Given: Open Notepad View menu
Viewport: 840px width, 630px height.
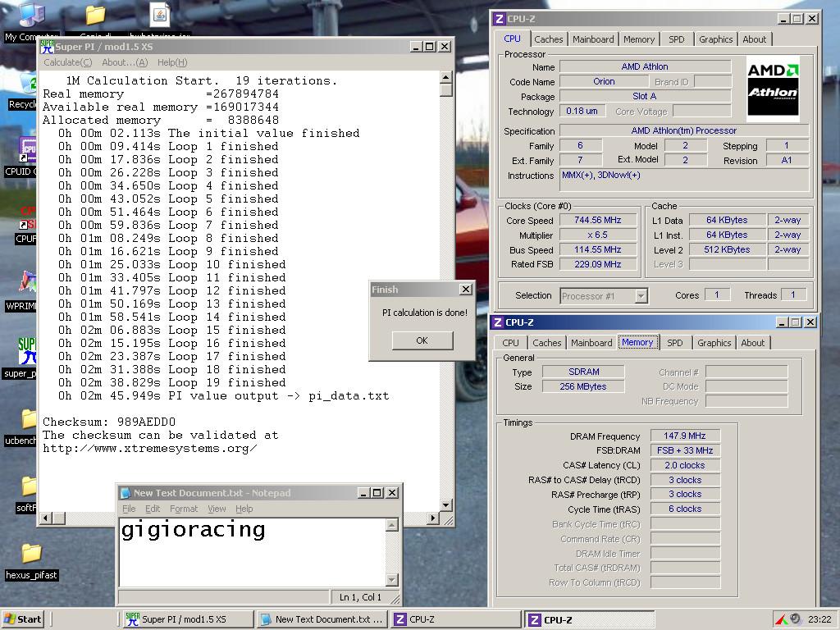Looking at the screenshot, I should pyautogui.click(x=217, y=509).
